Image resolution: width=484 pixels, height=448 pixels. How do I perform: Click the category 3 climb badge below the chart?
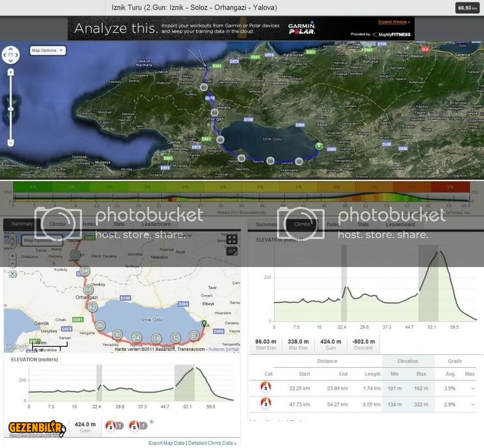[111, 426]
